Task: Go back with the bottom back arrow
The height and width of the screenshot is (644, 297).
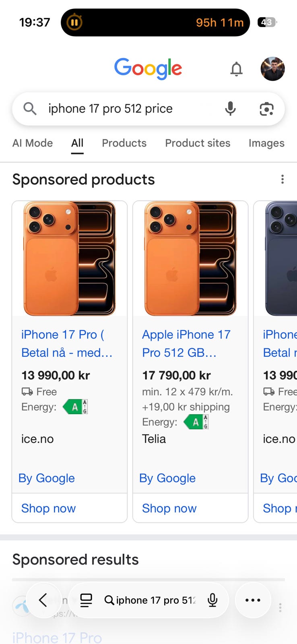Action: (x=43, y=600)
